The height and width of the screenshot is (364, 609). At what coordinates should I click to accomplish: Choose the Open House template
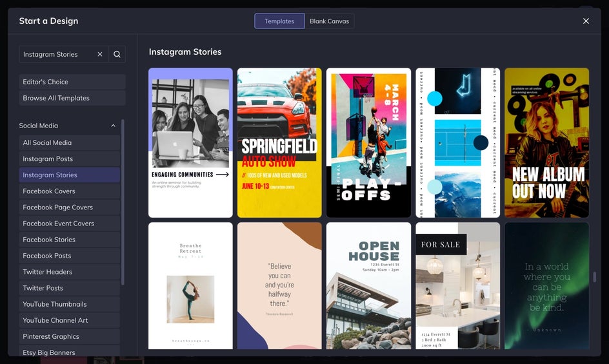368,286
